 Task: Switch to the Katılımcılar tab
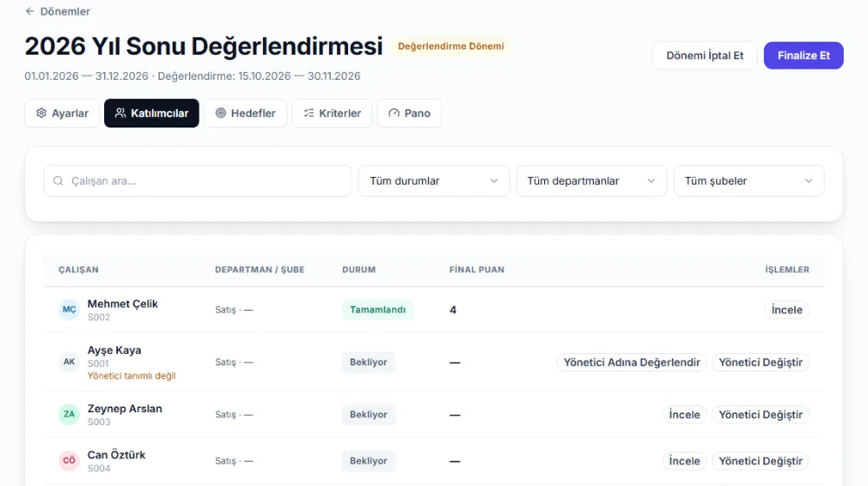click(151, 113)
